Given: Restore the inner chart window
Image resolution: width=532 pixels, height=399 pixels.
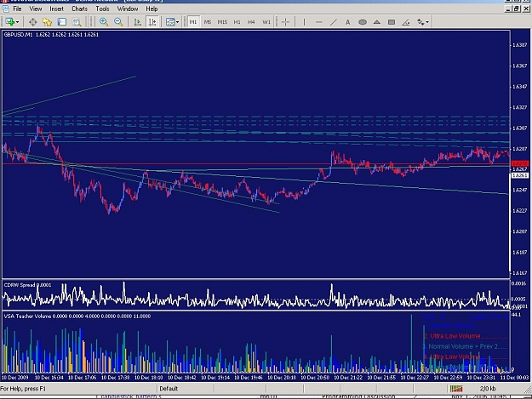Looking at the screenshot, I should click(x=517, y=9).
